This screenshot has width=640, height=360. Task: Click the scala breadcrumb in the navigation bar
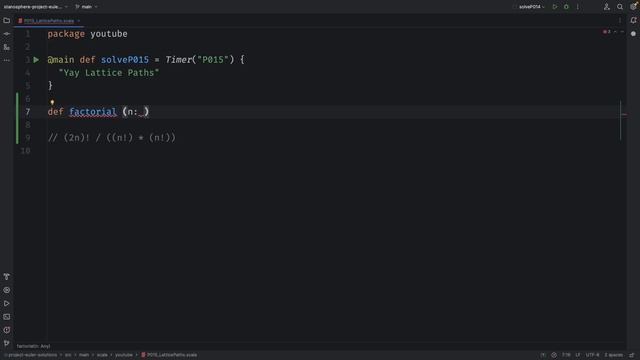102,355
